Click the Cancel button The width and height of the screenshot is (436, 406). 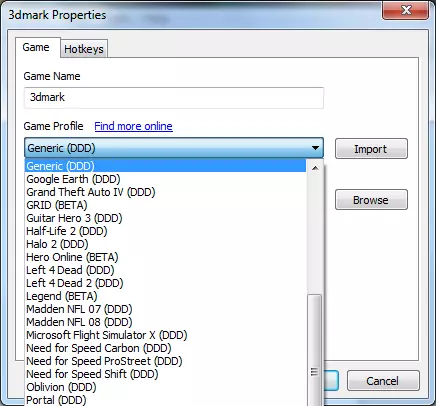point(383,381)
